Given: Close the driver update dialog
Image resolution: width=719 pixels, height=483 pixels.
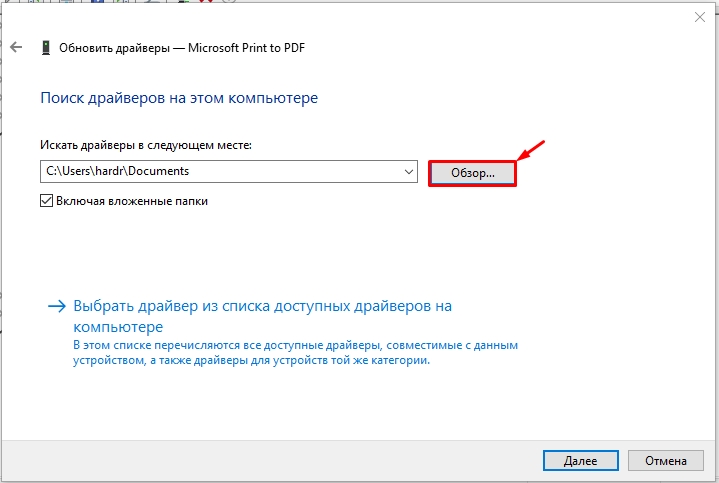Looking at the screenshot, I should click(x=697, y=17).
